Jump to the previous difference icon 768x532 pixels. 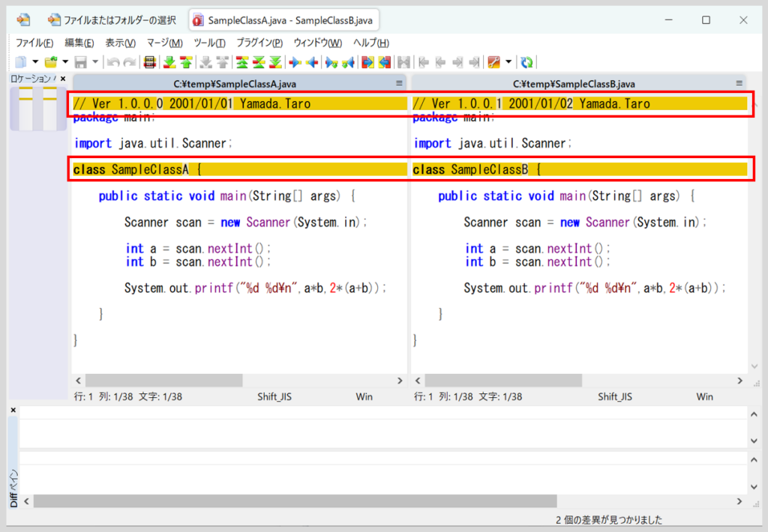coord(186,62)
